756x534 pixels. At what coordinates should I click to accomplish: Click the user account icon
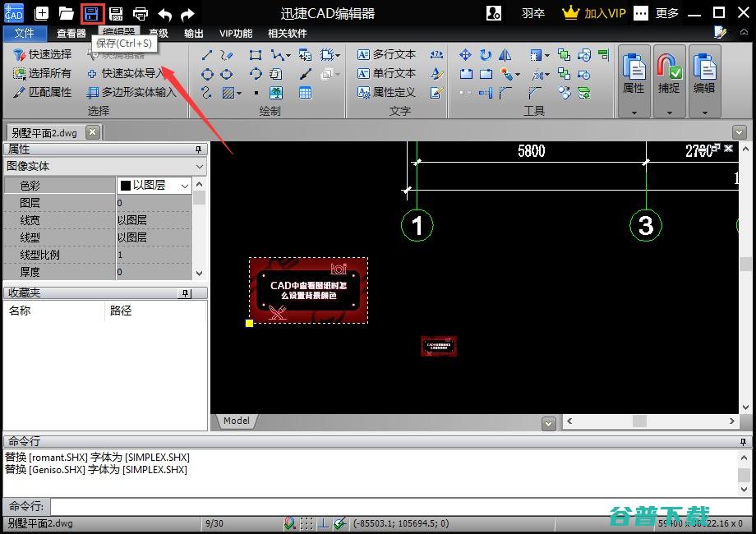(494, 13)
